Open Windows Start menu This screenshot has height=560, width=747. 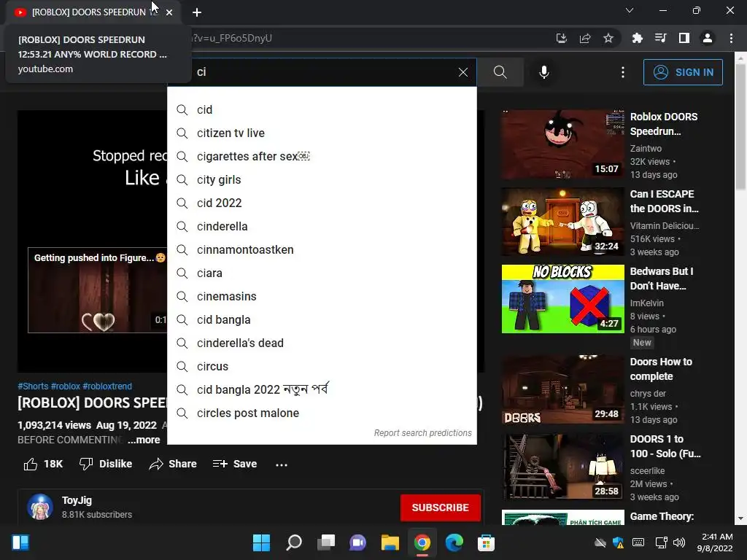[x=261, y=542]
